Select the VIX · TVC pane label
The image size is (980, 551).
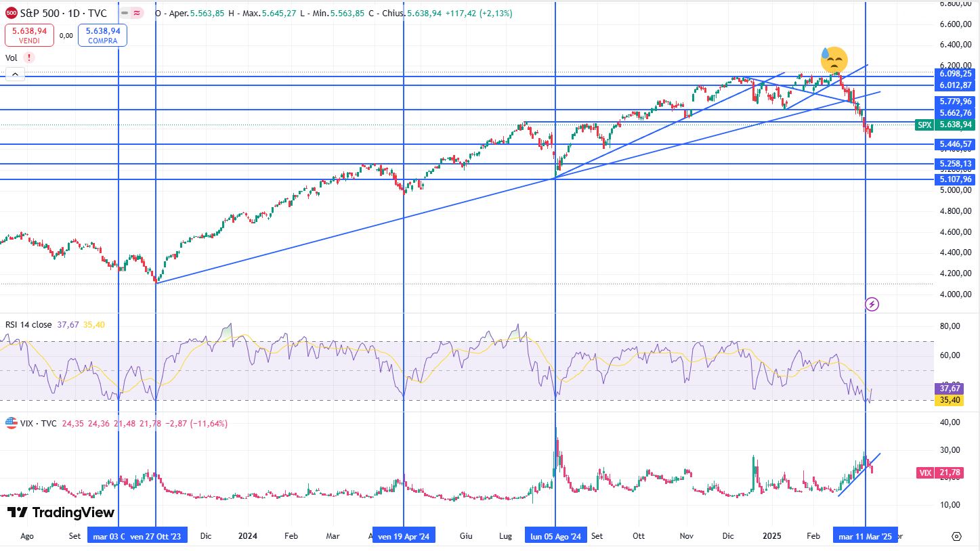pyautogui.click(x=39, y=423)
